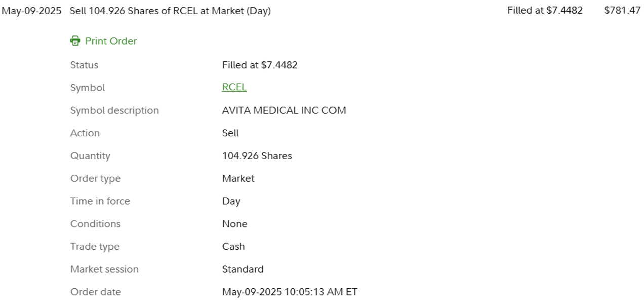Click the Market session label
Image resolution: width=644 pixels, height=305 pixels.
pos(104,270)
